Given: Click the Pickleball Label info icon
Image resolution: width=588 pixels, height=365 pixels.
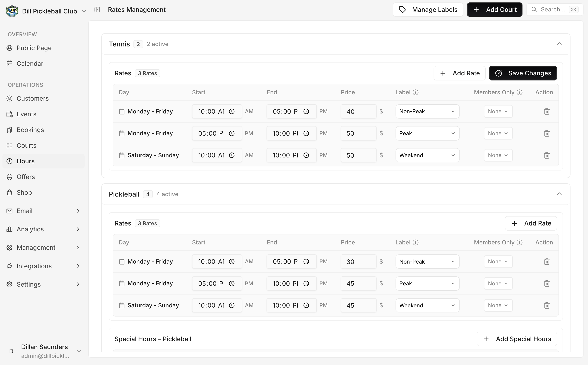Looking at the screenshot, I should (x=415, y=242).
